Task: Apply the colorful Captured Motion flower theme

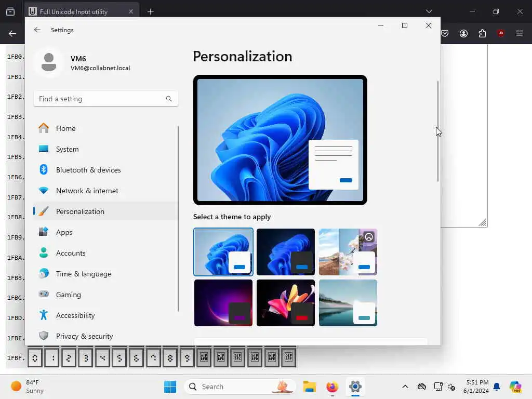Action: tap(285, 303)
